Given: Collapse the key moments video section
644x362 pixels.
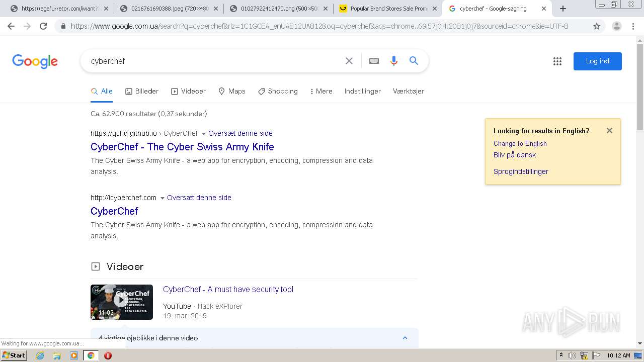Looking at the screenshot, I should pos(405,338).
